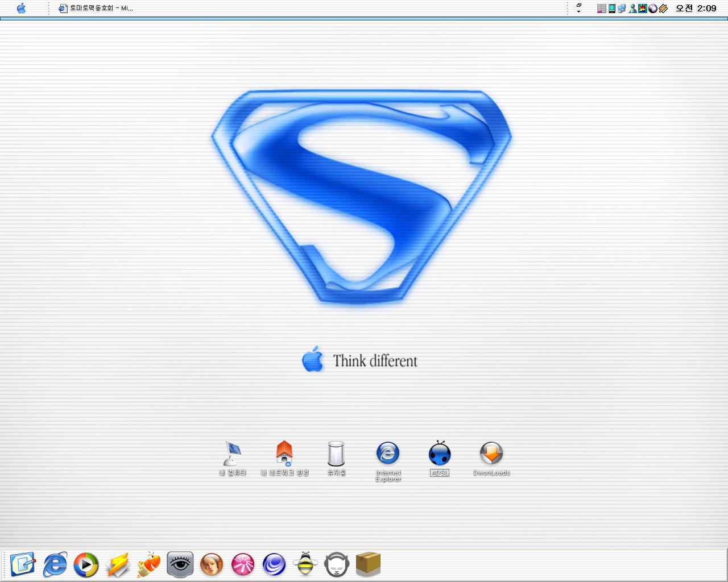This screenshot has height=582, width=728.
Task: Launch Napster cat-head icon in the dock
Action: tap(337, 565)
